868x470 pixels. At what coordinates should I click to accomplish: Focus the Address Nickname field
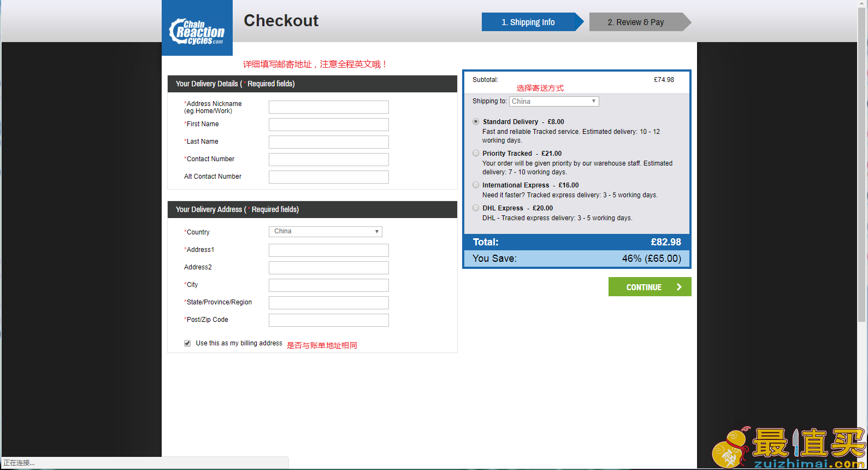click(329, 107)
